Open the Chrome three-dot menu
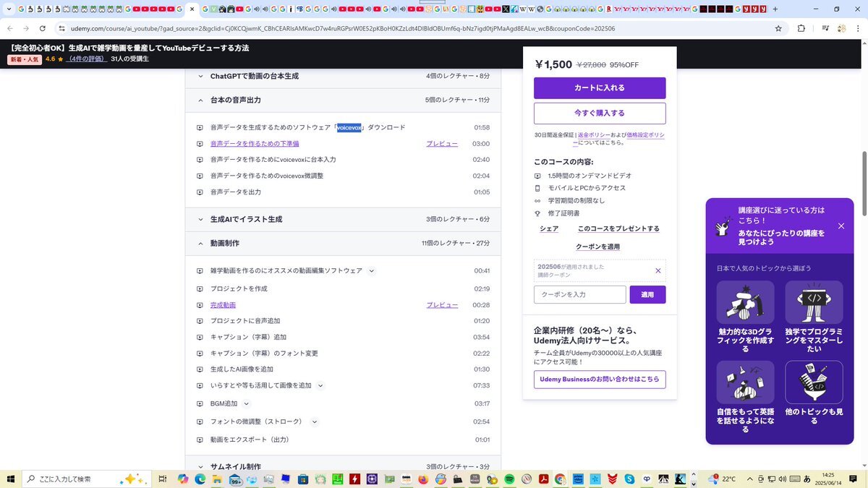The width and height of the screenshot is (868, 488). click(x=858, y=28)
